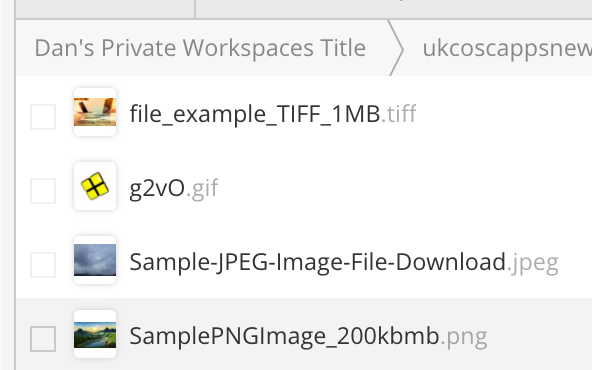Click empty row space beside g2vO.gif
The image size is (592, 370).
click(404, 187)
